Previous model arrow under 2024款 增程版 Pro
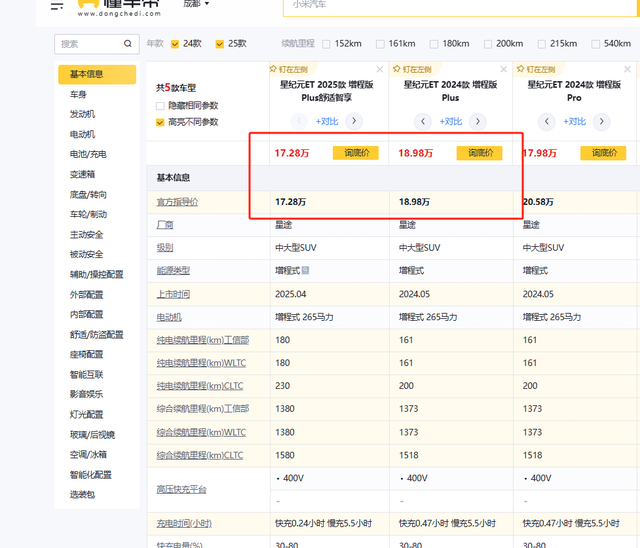Viewport: 640px width, 548px height. click(547, 121)
